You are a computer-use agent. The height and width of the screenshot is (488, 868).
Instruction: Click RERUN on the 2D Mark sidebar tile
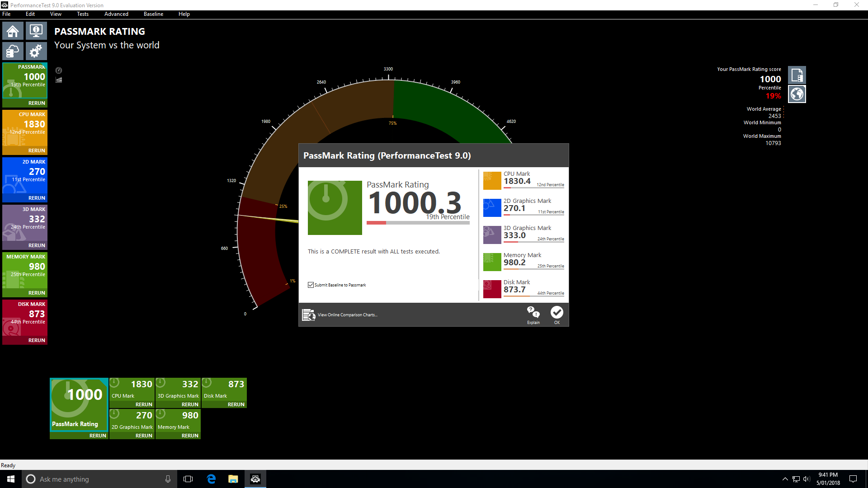(37, 198)
